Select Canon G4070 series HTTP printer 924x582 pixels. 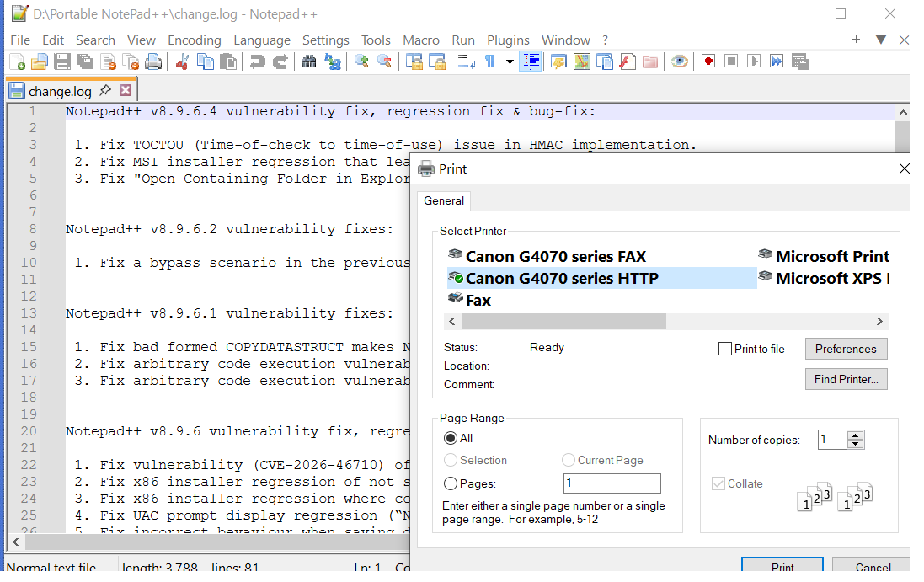pyautogui.click(x=601, y=278)
